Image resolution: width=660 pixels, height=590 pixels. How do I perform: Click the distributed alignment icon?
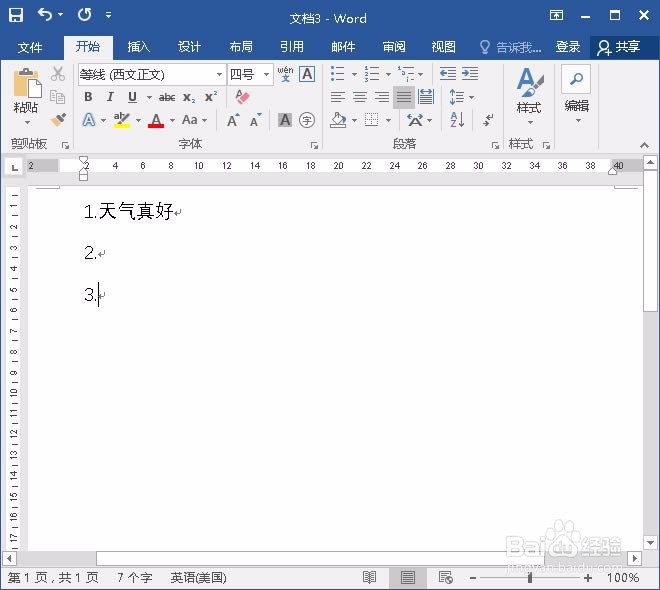(x=426, y=97)
